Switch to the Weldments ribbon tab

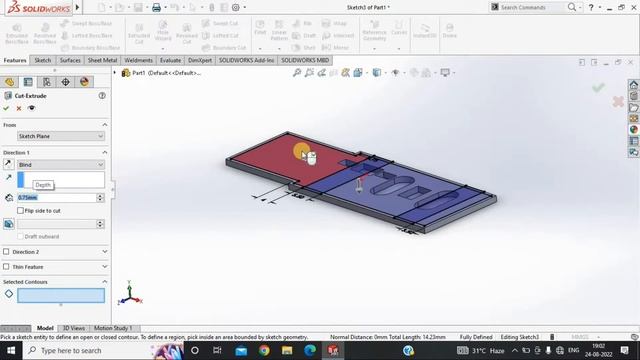coord(138,60)
